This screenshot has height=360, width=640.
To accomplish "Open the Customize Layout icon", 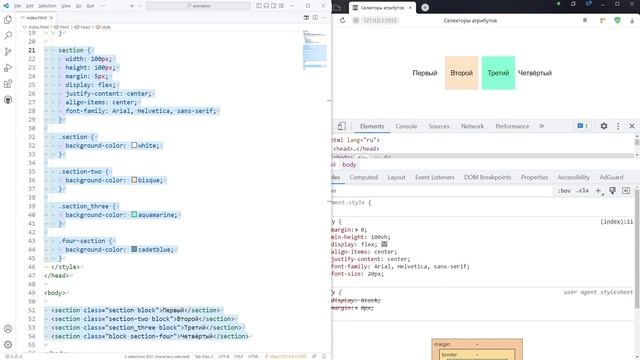I will pyautogui.click(x=281, y=6).
